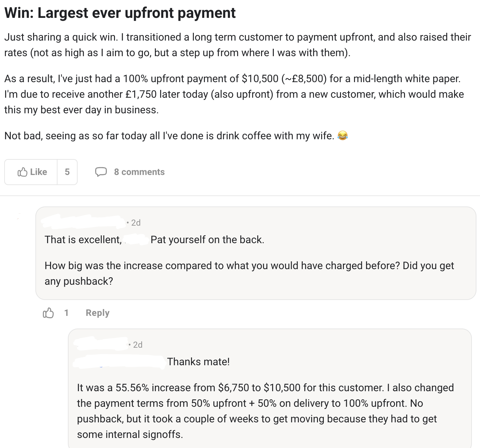Like the "That is excellent" comment via thumbs-up
Screen dimensions: 480x448
(x=48, y=313)
